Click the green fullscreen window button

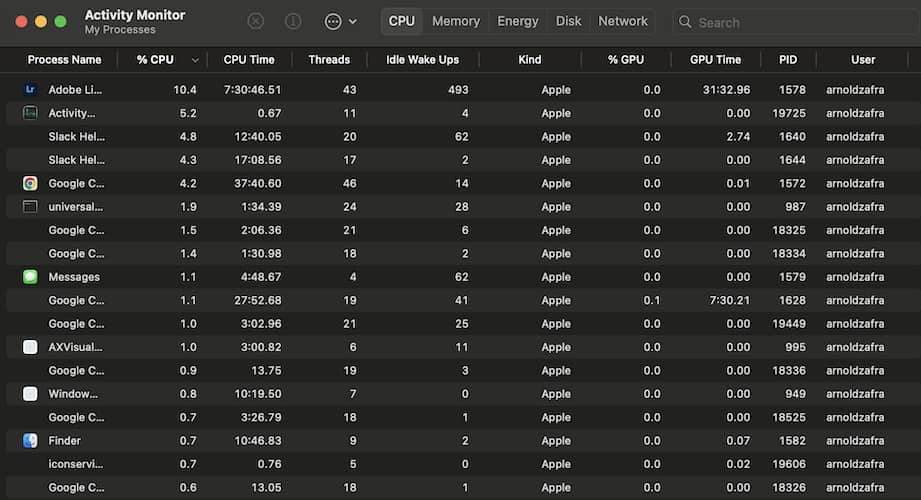point(61,21)
